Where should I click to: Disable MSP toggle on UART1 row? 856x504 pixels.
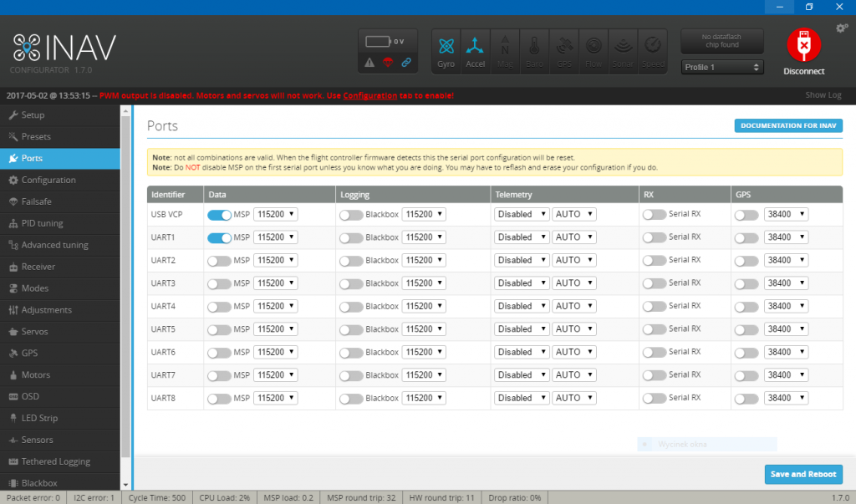click(219, 237)
